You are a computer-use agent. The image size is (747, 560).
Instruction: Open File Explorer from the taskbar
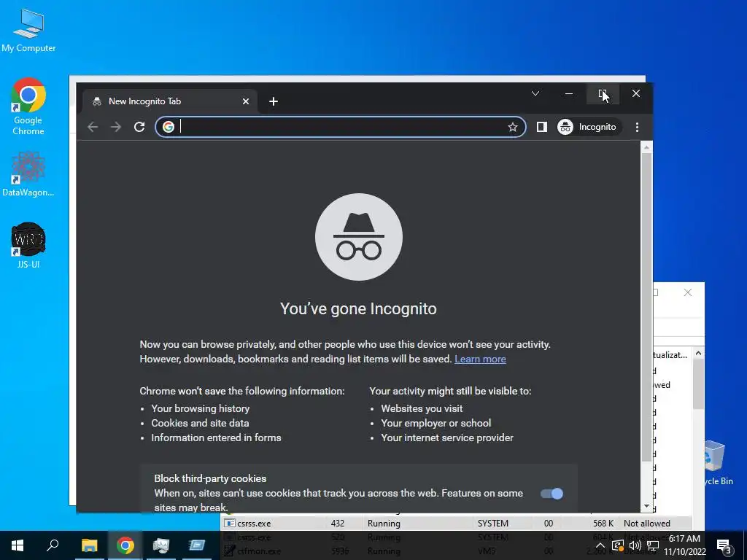89,545
